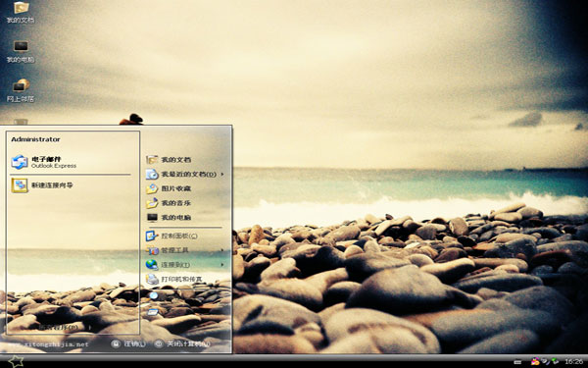Expand the 管理工具 submenu arrow
Screen dimensions: 588x368
click(222, 250)
